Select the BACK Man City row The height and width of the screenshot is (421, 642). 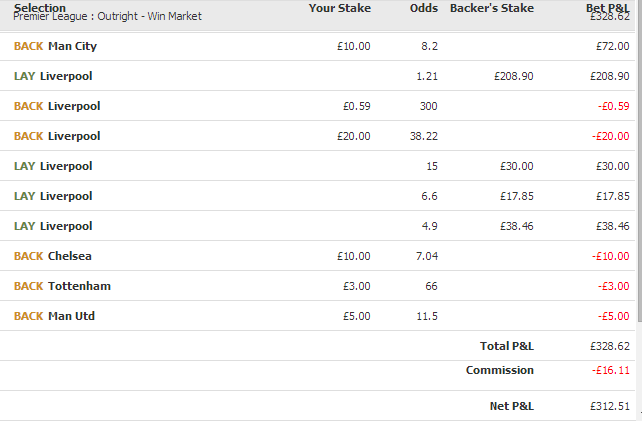point(317,46)
